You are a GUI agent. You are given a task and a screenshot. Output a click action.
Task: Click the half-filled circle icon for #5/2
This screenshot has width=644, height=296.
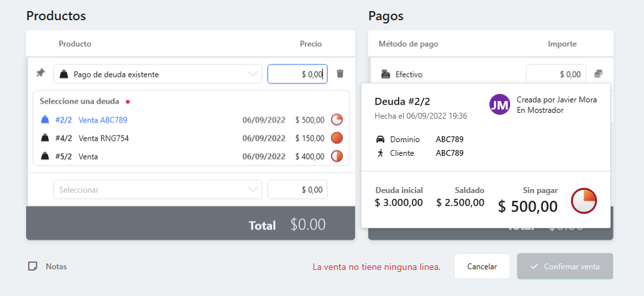(x=337, y=156)
